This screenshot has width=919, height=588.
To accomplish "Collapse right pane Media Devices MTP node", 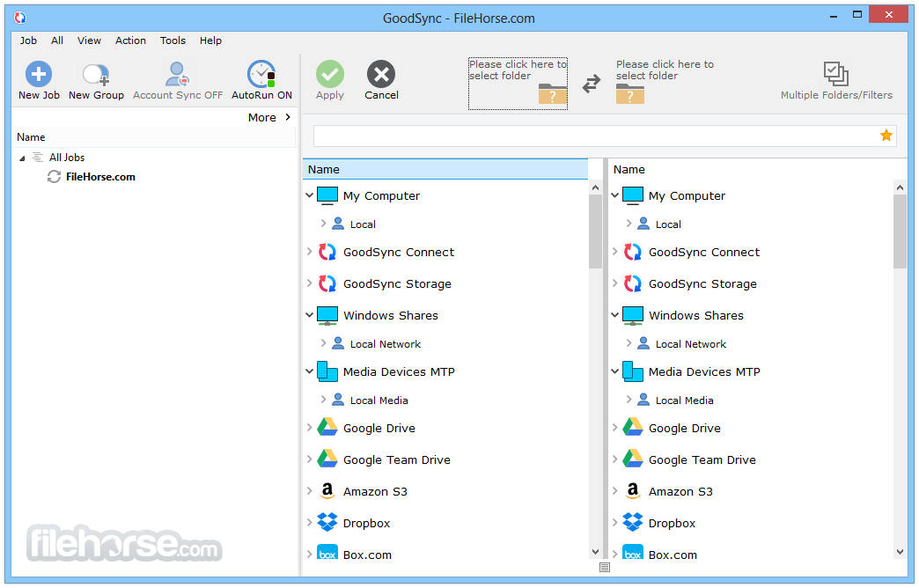I will point(614,371).
